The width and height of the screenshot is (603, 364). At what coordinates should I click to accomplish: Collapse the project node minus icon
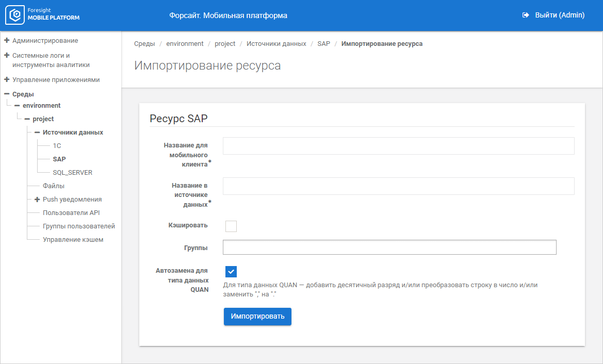click(x=27, y=119)
